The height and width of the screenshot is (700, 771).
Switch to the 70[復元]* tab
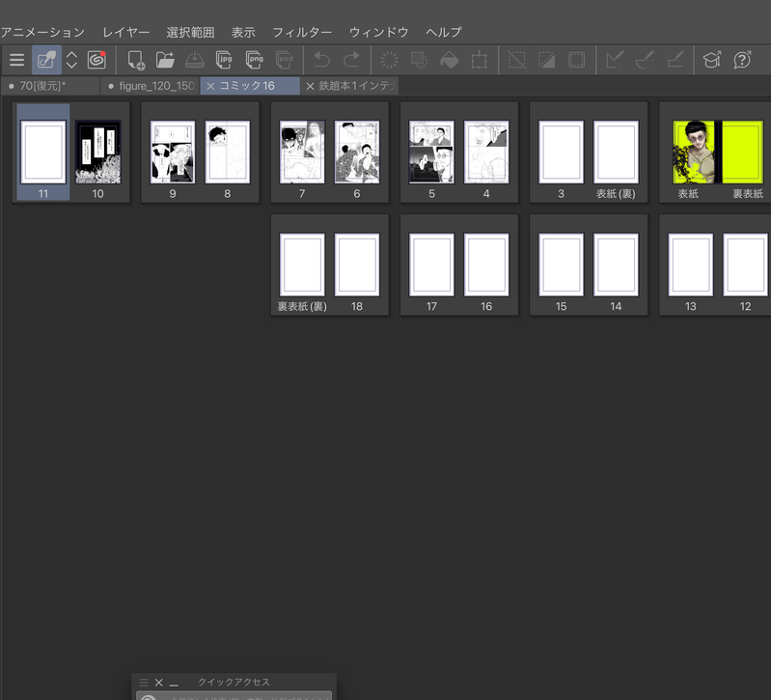tap(50, 86)
